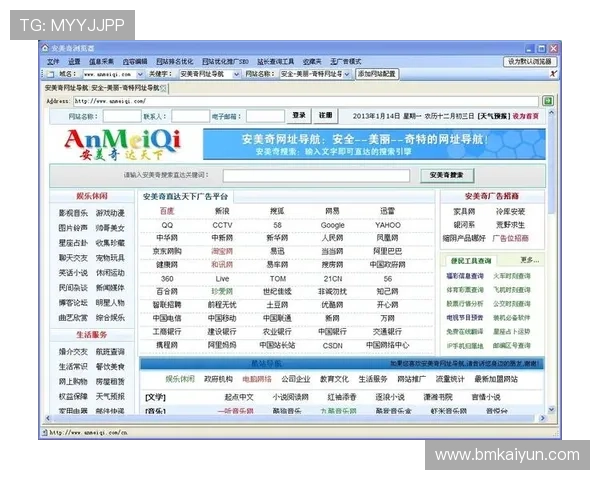This screenshot has width=600, height=480.
Task: Click the X icon at the toolbar's right end
Action: pyautogui.click(x=553, y=74)
